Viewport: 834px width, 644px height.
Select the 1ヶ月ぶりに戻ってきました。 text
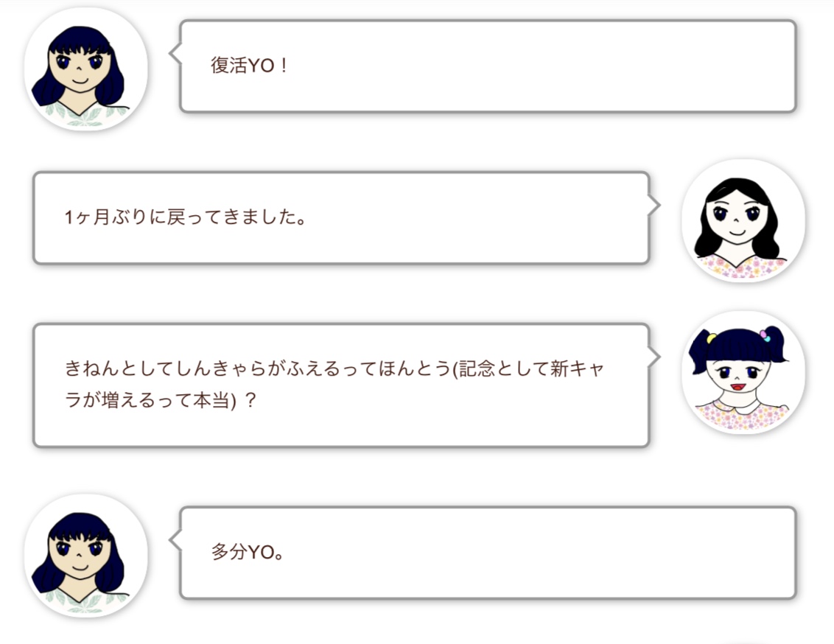[185, 217]
